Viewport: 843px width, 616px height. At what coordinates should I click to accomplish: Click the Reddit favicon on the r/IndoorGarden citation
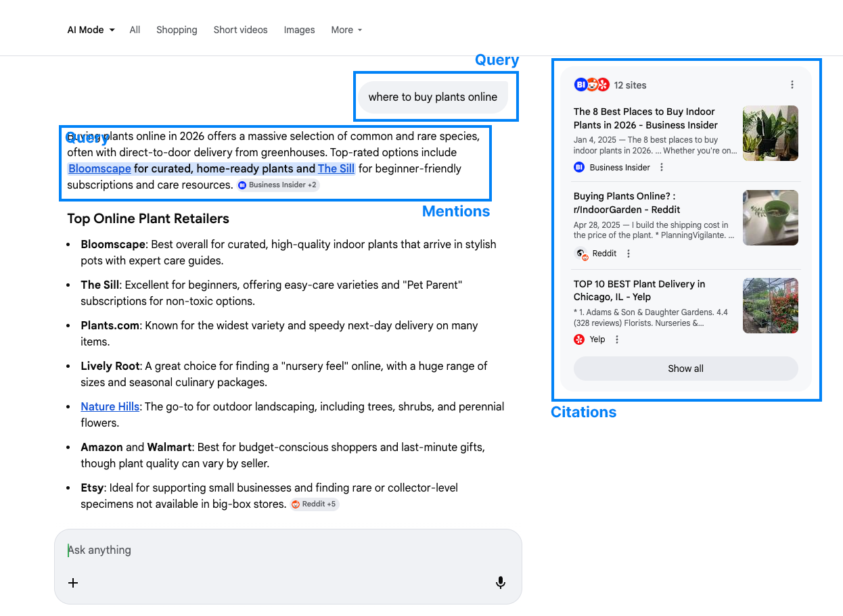tap(580, 253)
